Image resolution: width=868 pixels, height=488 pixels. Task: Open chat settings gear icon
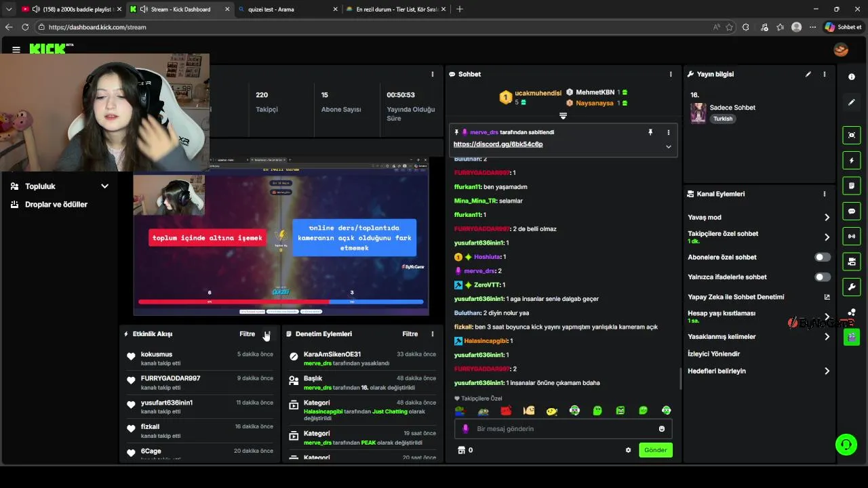(628, 450)
